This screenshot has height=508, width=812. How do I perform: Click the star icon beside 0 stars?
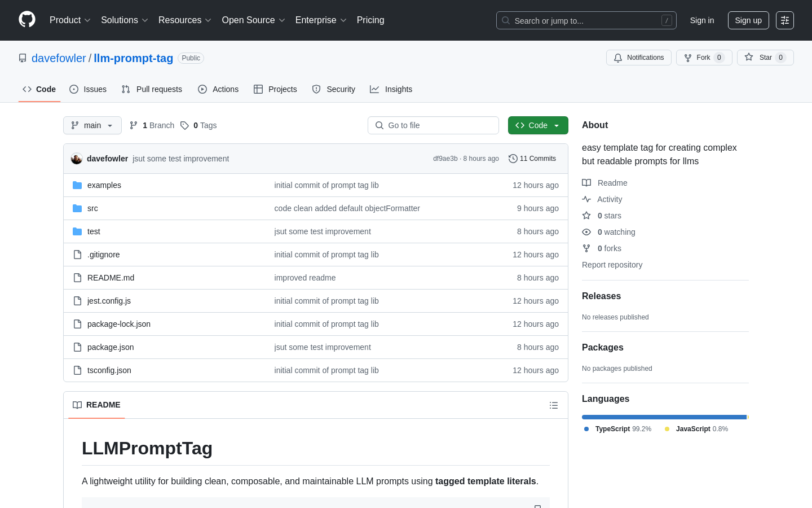586,216
